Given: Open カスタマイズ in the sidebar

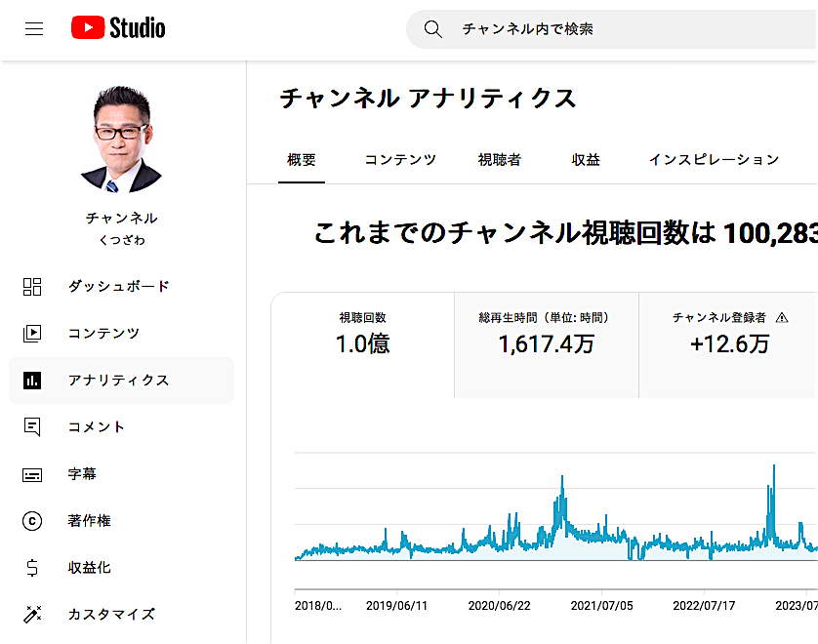Looking at the screenshot, I should (x=122, y=615).
